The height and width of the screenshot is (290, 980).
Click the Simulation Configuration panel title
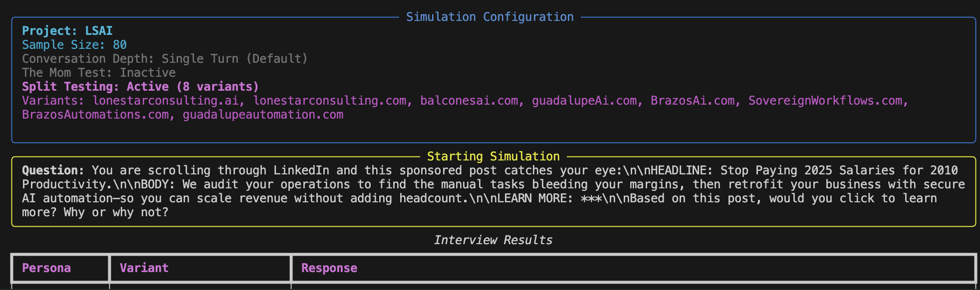click(490, 17)
